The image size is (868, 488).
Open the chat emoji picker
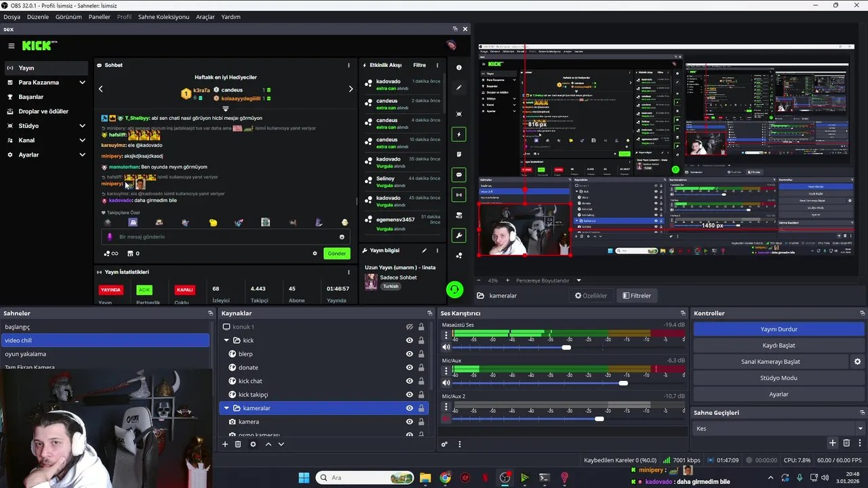click(x=342, y=237)
